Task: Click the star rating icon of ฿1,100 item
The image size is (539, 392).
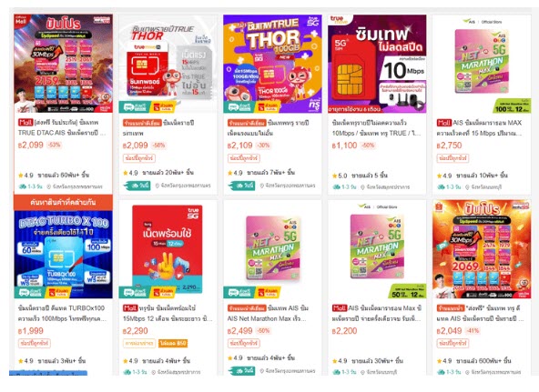Action: click(335, 176)
